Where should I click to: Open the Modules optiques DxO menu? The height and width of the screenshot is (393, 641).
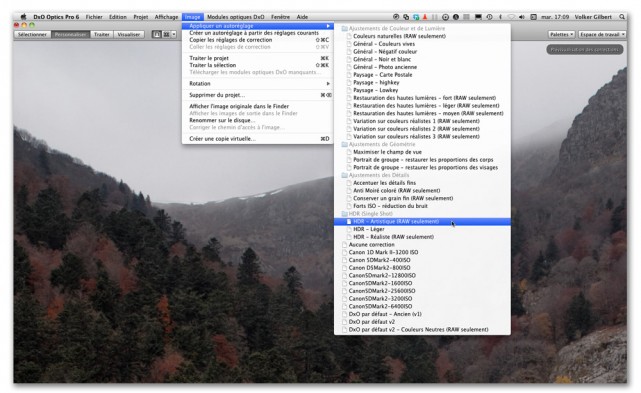click(x=235, y=17)
